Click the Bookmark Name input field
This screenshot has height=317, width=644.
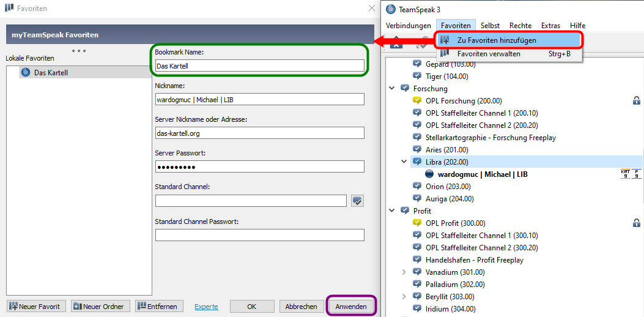pos(259,65)
